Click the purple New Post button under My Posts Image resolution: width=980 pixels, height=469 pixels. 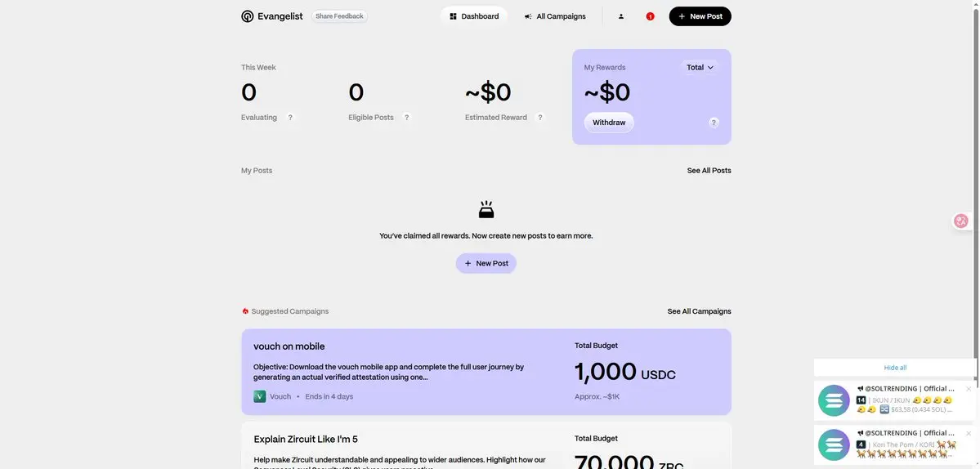486,264
